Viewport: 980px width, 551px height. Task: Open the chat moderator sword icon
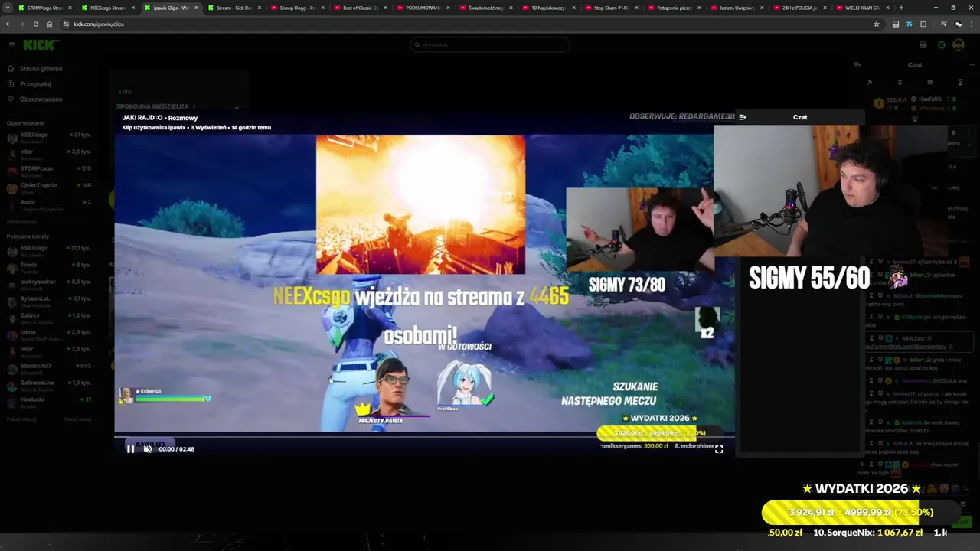pos(869,83)
